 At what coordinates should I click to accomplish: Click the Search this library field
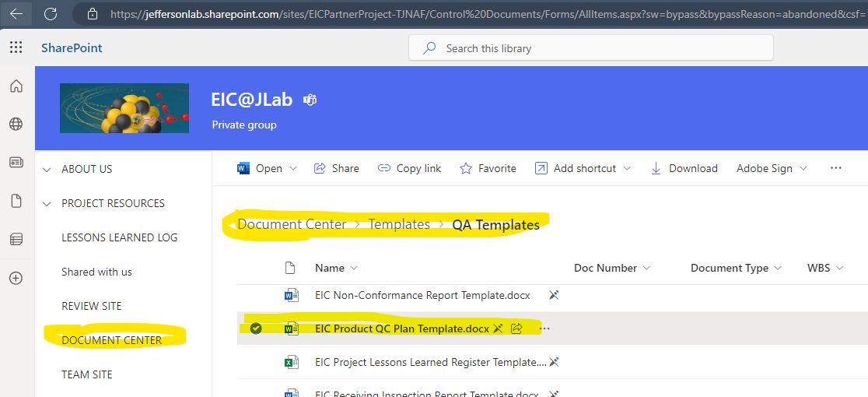[590, 49]
